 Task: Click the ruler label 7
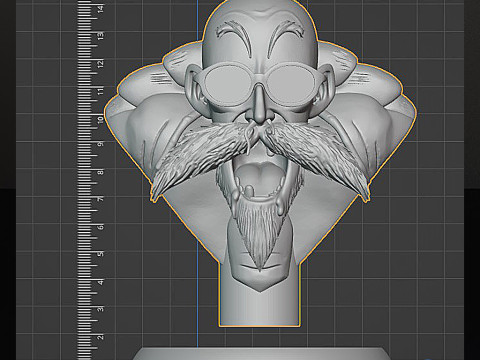tap(101, 199)
